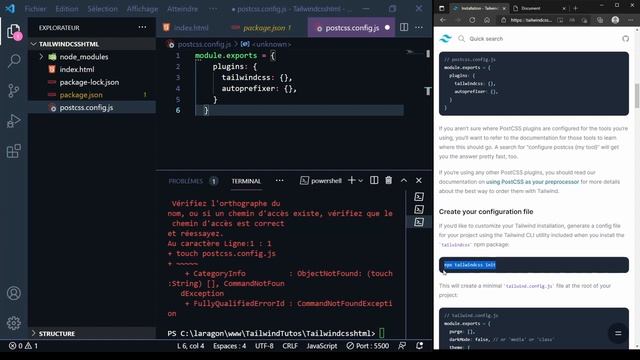This screenshot has width=640, height=360.
Task: Open the Manage gear icon
Action: pos(13,323)
